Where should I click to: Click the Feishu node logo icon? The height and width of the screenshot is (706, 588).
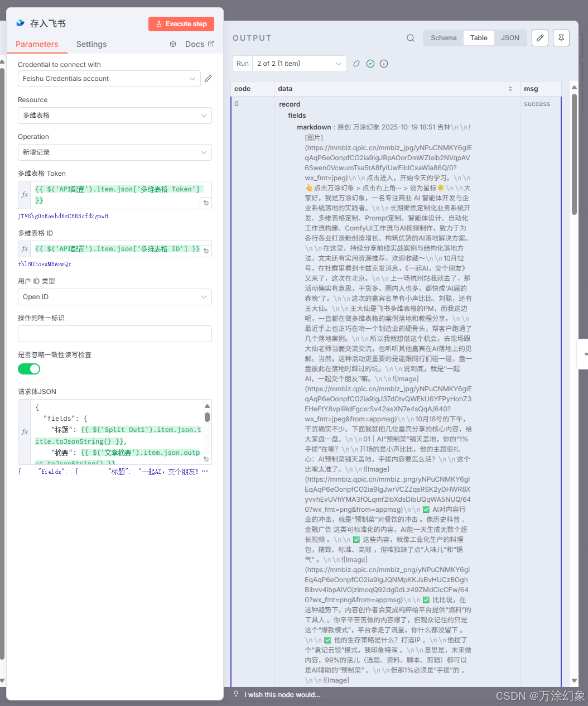point(21,23)
